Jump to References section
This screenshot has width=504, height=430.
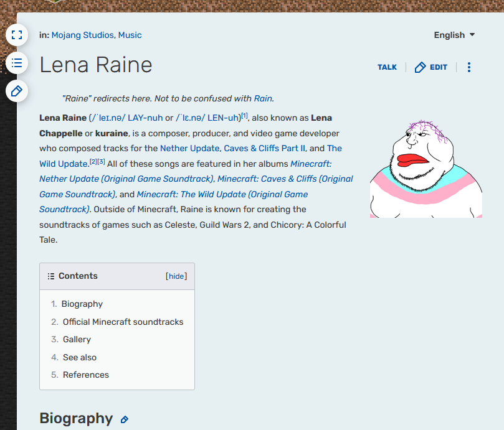[x=85, y=375]
